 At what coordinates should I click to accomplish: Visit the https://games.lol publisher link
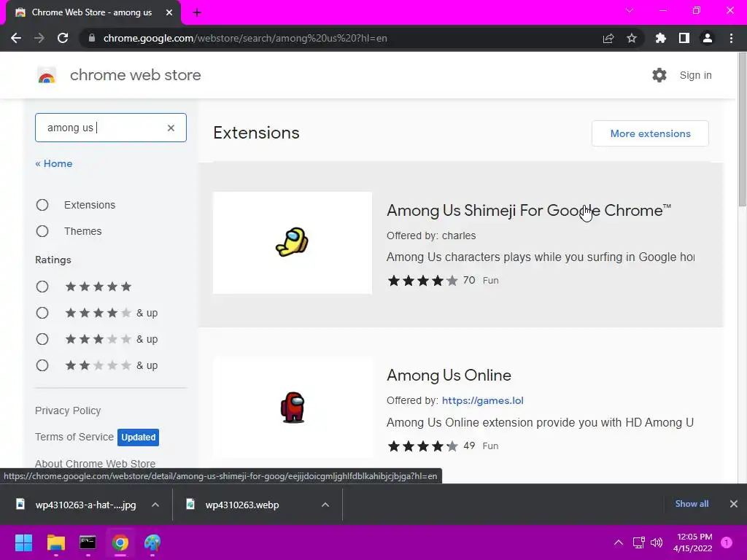(483, 400)
